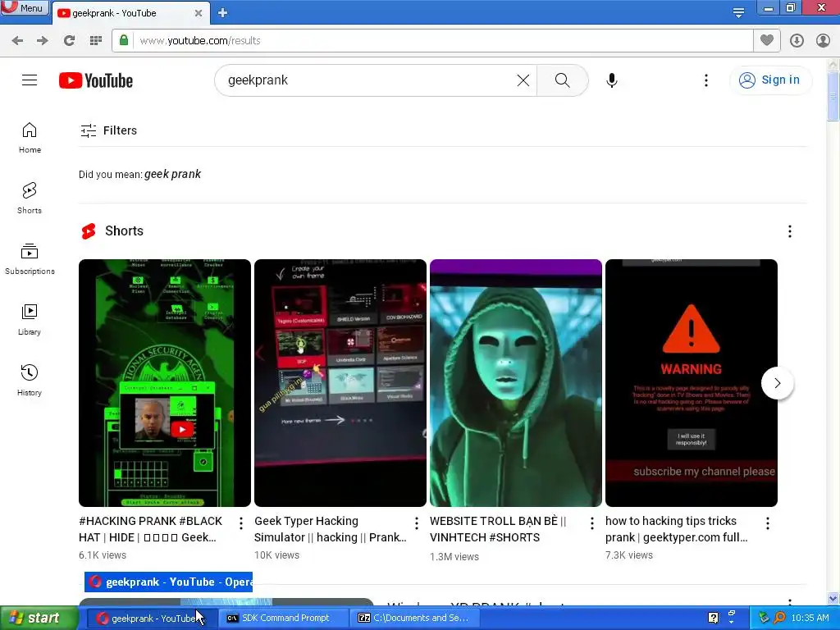Image resolution: width=840 pixels, height=630 pixels.
Task: Expand the search Filters
Action: pos(109,130)
